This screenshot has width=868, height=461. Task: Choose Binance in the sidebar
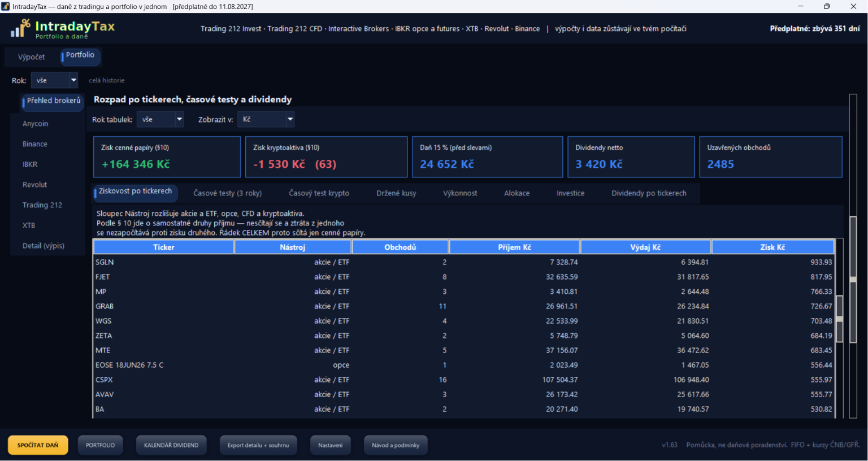(35, 144)
